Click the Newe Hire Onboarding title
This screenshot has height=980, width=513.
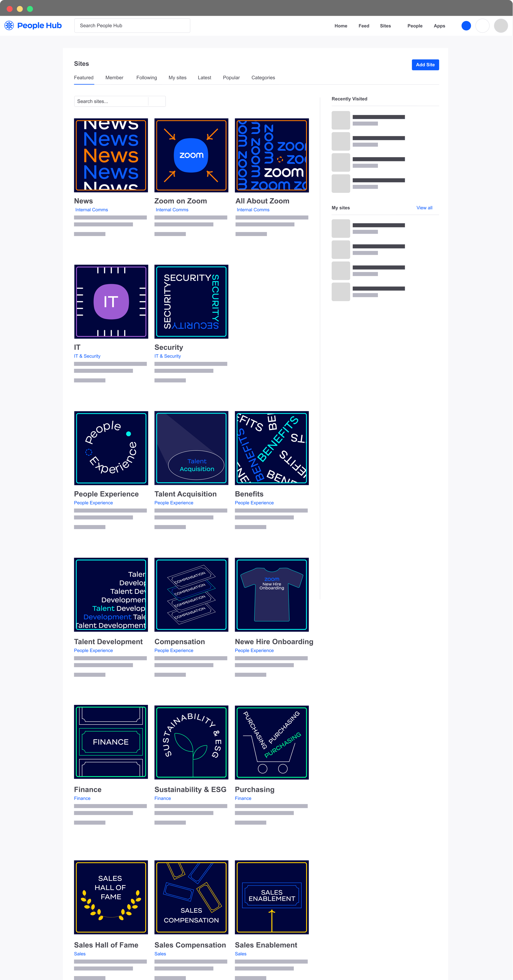pos(274,642)
